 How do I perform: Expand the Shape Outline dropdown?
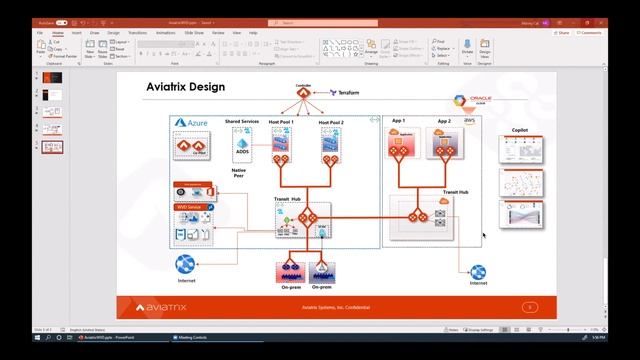click(x=408, y=49)
